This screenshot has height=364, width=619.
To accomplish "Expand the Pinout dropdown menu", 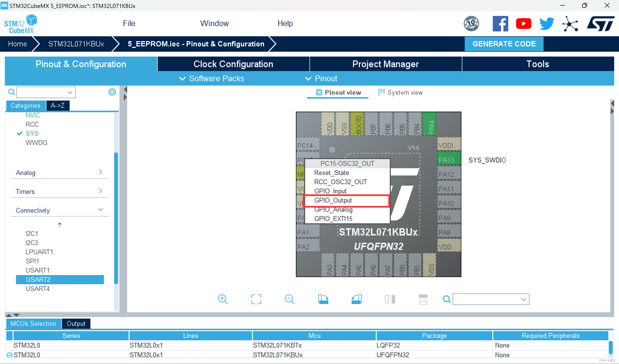I will click(321, 78).
